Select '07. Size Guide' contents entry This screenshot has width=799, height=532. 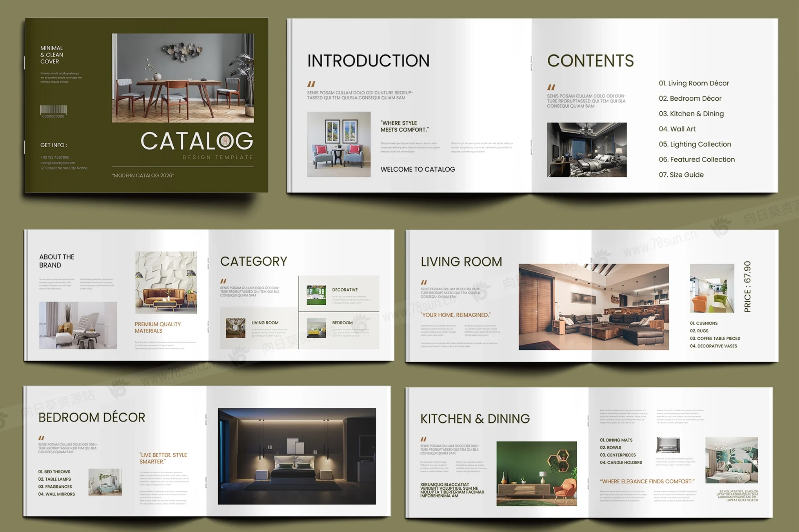click(x=681, y=175)
